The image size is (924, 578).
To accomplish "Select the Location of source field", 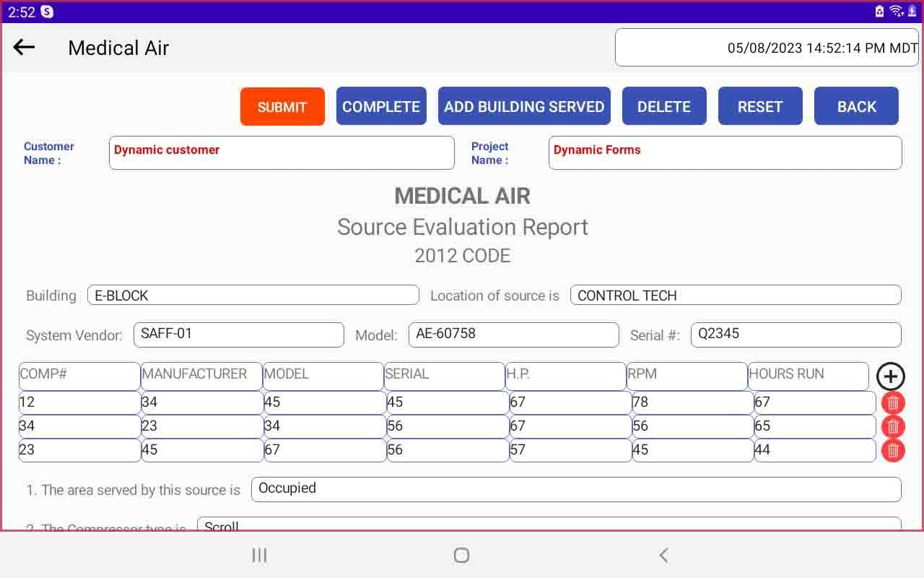I will click(736, 295).
